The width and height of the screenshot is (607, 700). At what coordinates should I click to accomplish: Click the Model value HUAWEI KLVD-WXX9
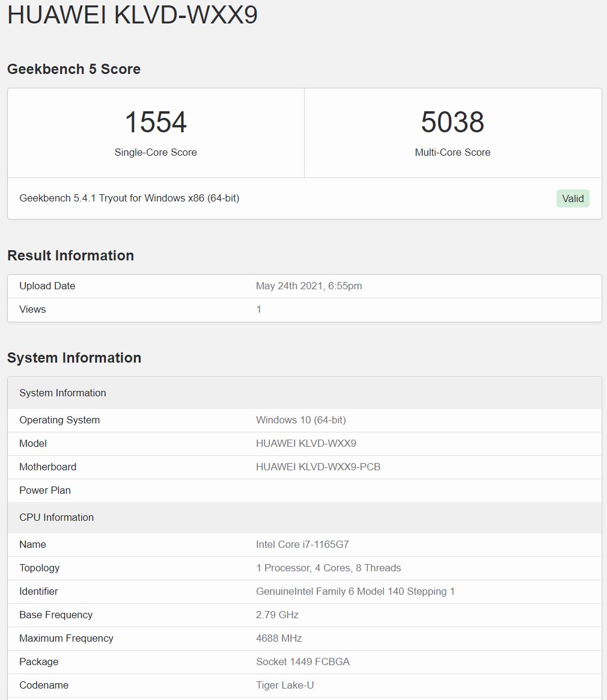[x=306, y=443]
